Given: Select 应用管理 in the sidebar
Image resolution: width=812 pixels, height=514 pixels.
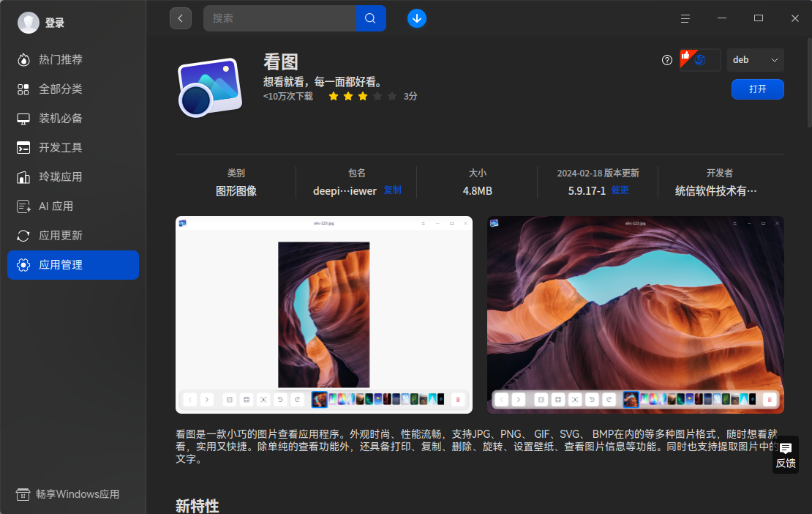Looking at the screenshot, I should [73, 265].
